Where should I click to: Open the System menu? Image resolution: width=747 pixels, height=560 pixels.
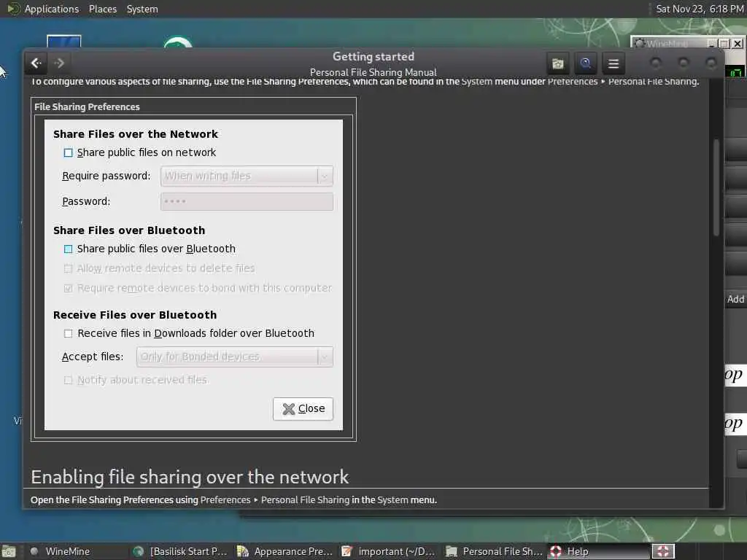[x=142, y=9]
